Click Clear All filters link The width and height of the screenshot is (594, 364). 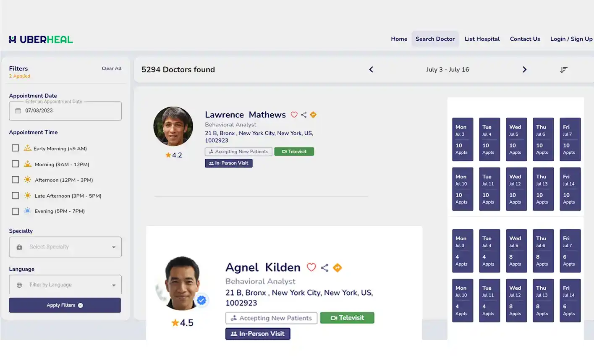[x=111, y=68]
